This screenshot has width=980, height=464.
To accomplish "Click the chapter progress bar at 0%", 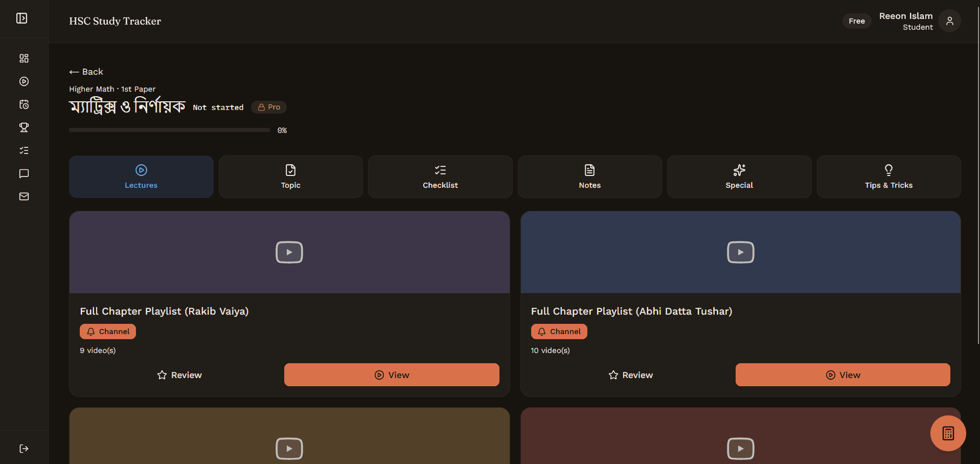I will (169, 130).
